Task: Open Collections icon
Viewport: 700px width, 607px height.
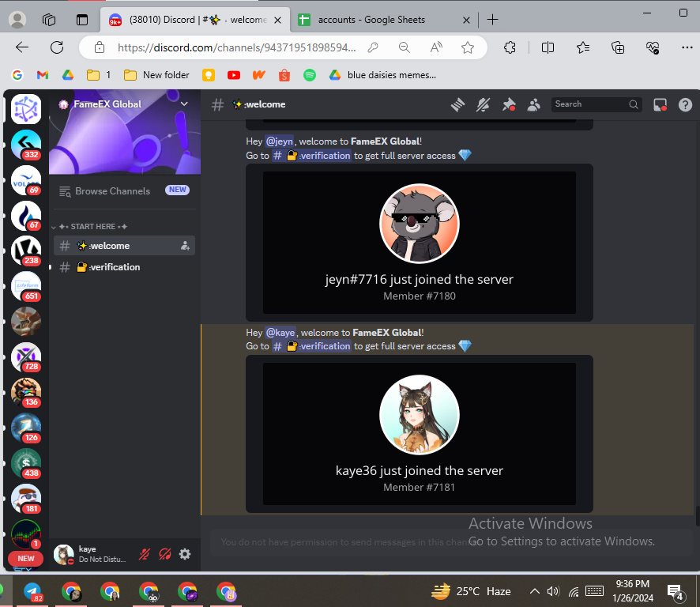Action: pyautogui.click(x=617, y=47)
